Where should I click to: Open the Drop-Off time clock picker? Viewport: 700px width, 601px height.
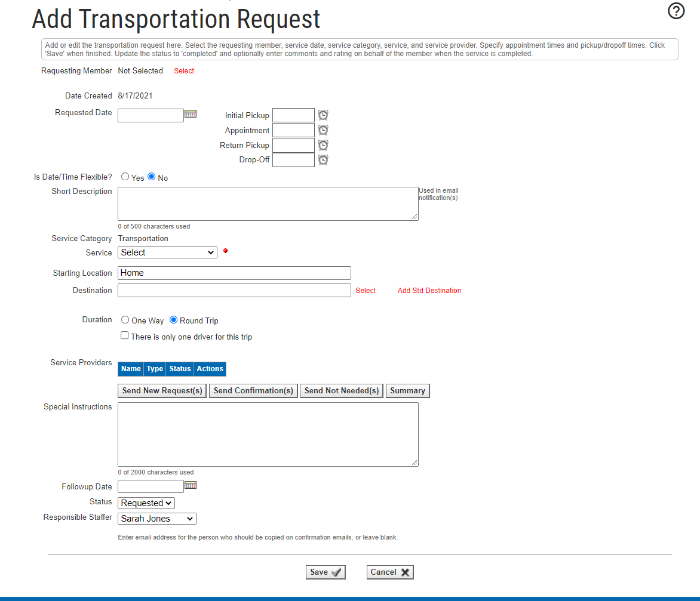point(323,160)
